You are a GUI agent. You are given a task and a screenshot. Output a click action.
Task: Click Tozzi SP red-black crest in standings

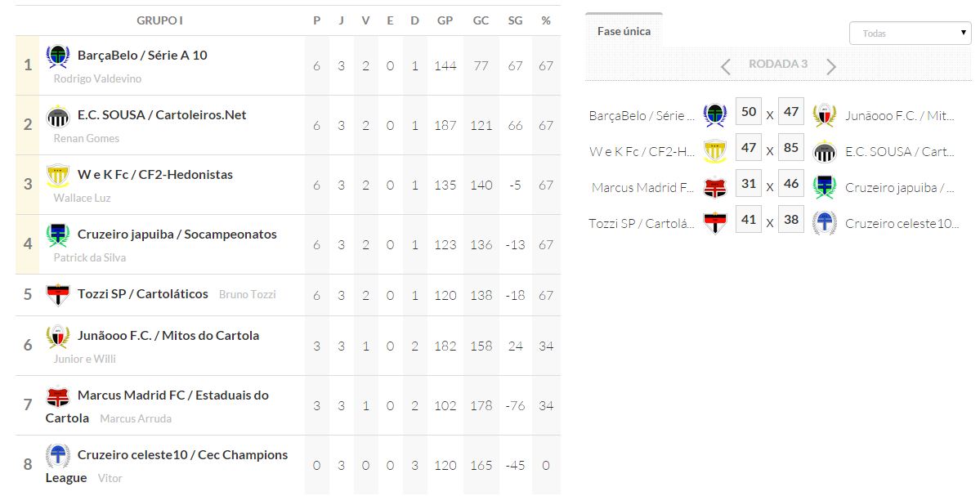(x=58, y=294)
